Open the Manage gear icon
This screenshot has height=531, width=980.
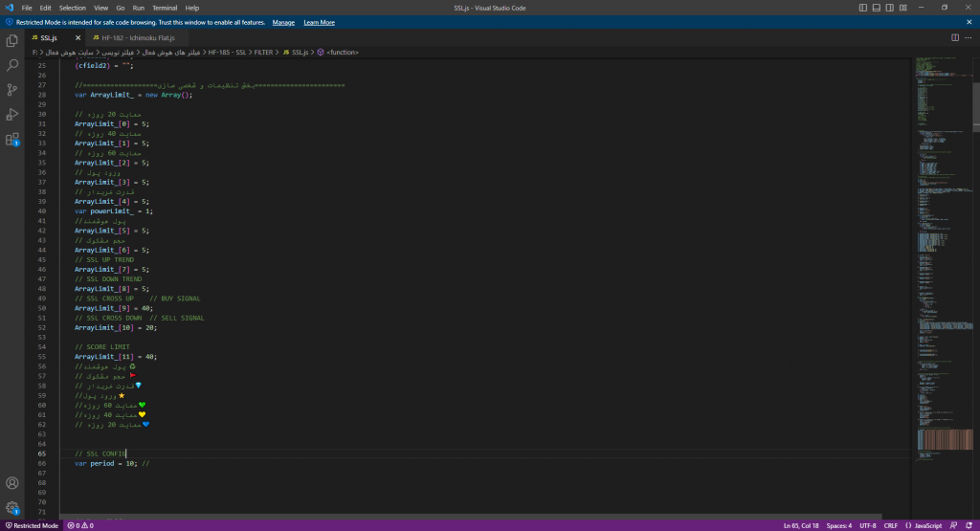[x=12, y=508]
